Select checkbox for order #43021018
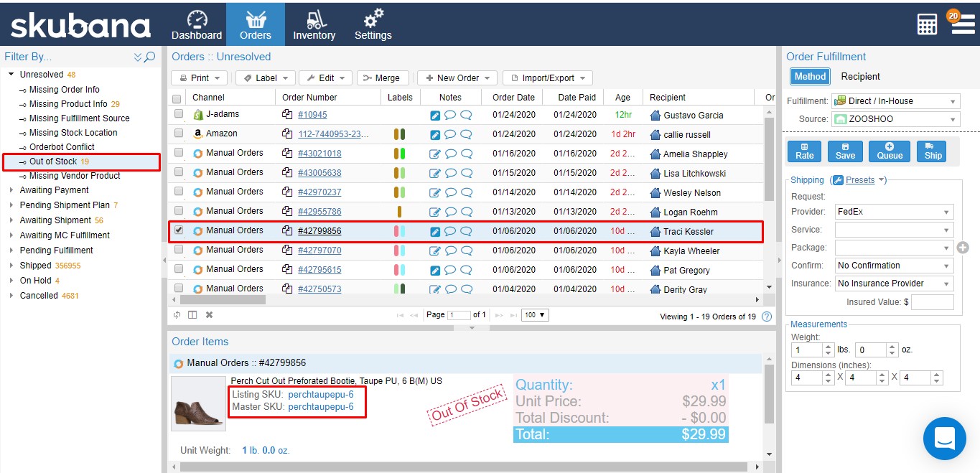This screenshot has height=473, width=980. pos(179,152)
